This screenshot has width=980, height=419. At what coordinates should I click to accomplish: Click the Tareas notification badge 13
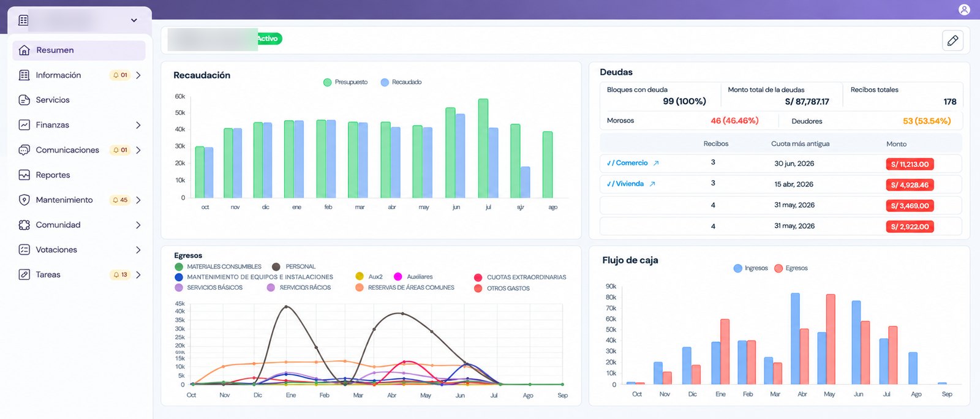[x=120, y=274]
